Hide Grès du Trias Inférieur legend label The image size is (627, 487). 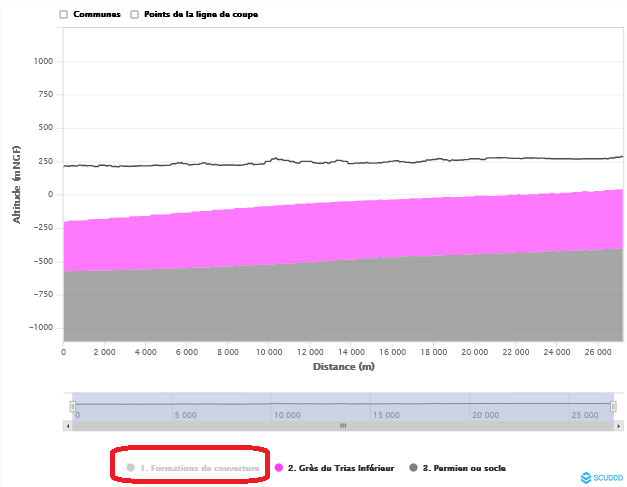(x=340, y=467)
